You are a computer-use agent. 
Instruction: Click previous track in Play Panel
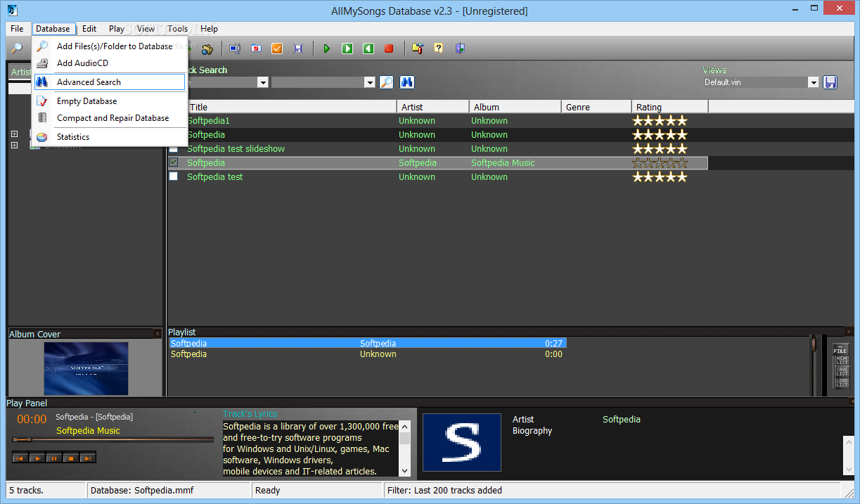coord(20,458)
